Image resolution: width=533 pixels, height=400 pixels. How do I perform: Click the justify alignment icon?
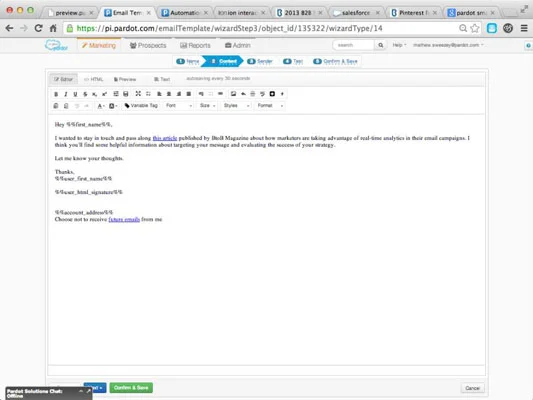[189, 94]
